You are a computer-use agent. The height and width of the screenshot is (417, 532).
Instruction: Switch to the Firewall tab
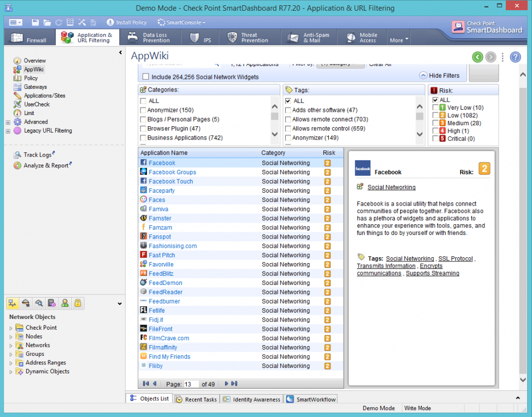[29, 37]
